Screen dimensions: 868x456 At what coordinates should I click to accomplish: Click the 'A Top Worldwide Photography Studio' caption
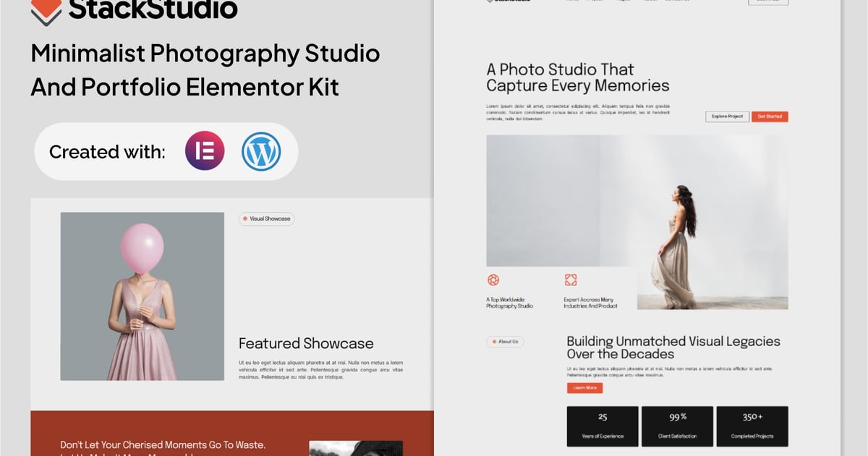509,303
